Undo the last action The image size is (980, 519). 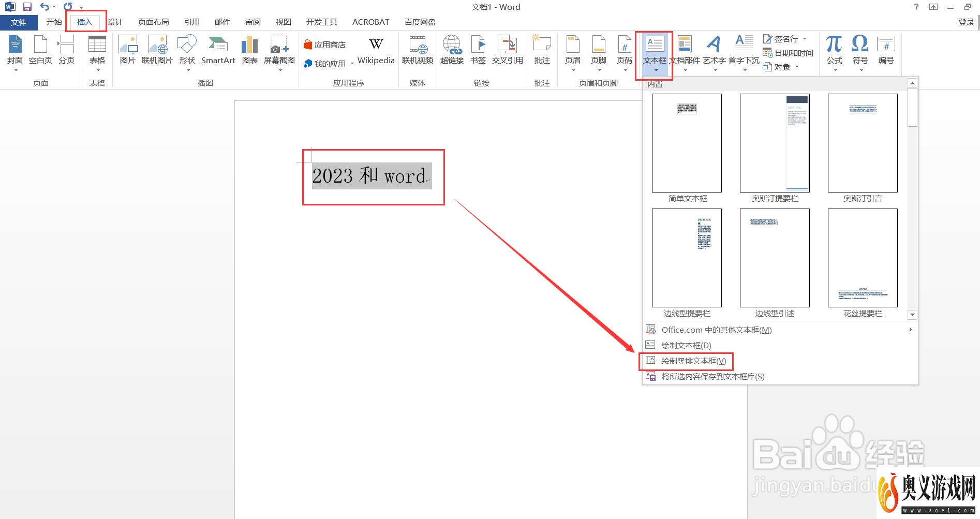[x=44, y=7]
